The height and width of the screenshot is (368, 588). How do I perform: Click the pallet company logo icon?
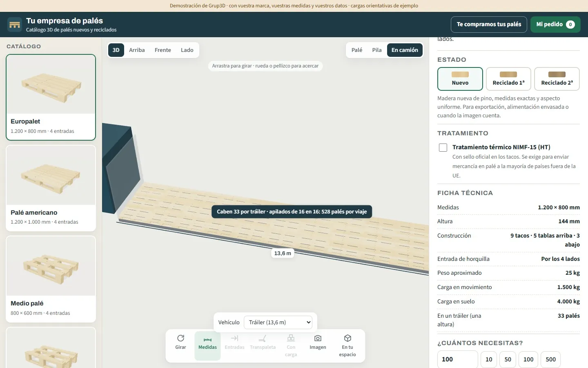coord(15,25)
